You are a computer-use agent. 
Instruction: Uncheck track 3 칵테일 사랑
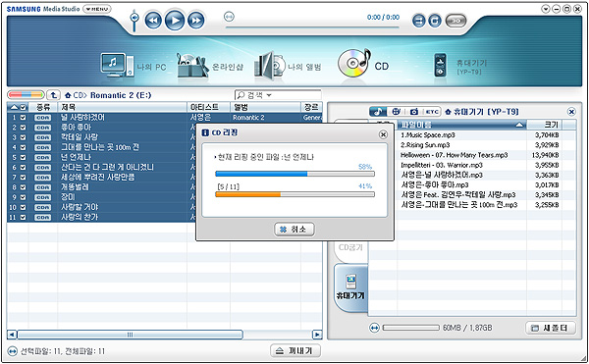tap(23, 137)
